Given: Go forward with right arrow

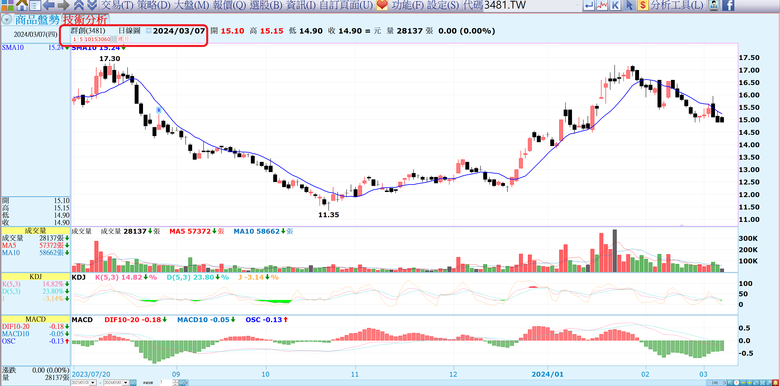Looking at the screenshot, I should pyautogui.click(x=63, y=5).
